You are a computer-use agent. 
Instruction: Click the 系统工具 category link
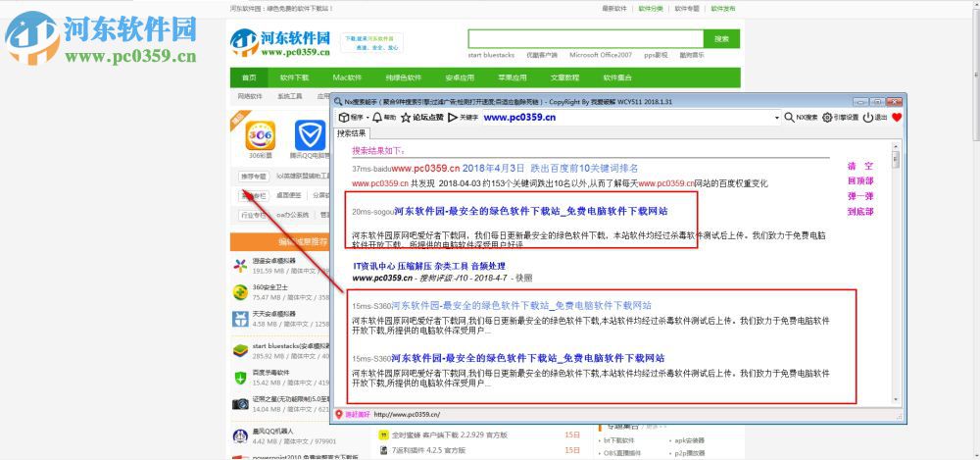(x=290, y=96)
